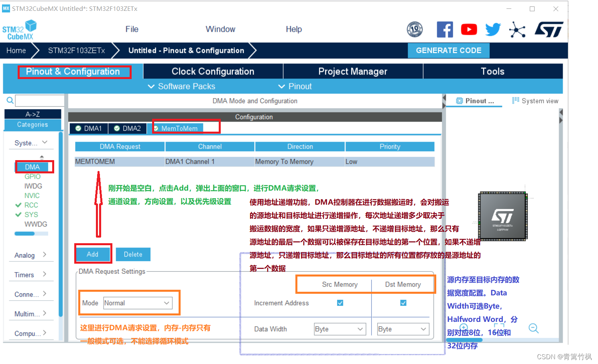598x364 pixels.
Task: Open the Window menu
Action: tap(220, 29)
